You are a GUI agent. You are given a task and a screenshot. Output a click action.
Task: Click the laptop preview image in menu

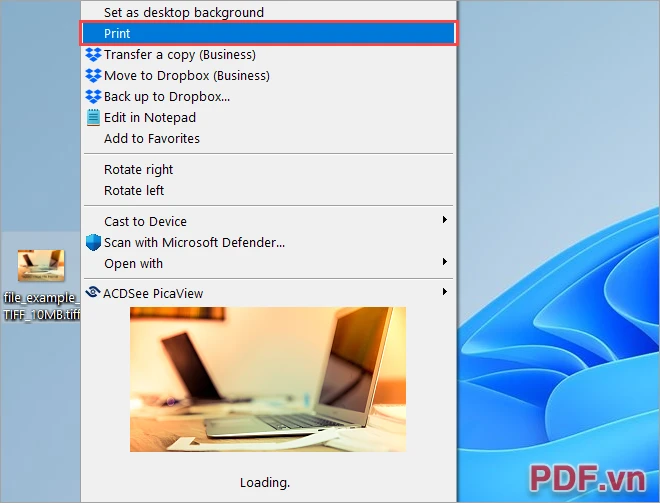(x=268, y=379)
